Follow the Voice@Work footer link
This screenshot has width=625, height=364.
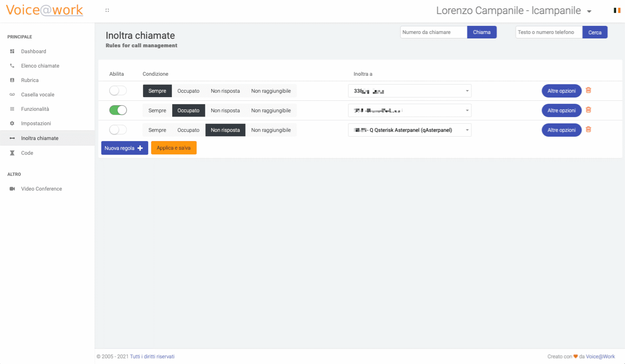(x=600, y=356)
